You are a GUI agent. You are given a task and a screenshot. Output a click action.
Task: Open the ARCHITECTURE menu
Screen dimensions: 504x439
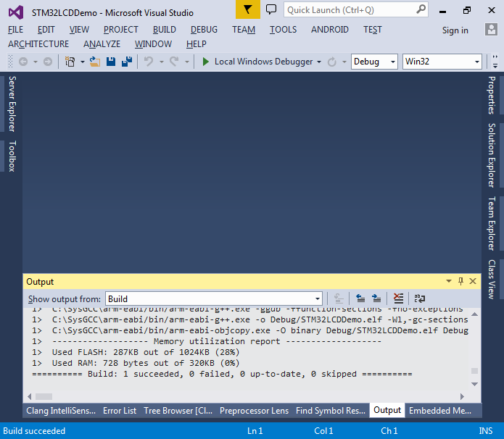coord(38,43)
